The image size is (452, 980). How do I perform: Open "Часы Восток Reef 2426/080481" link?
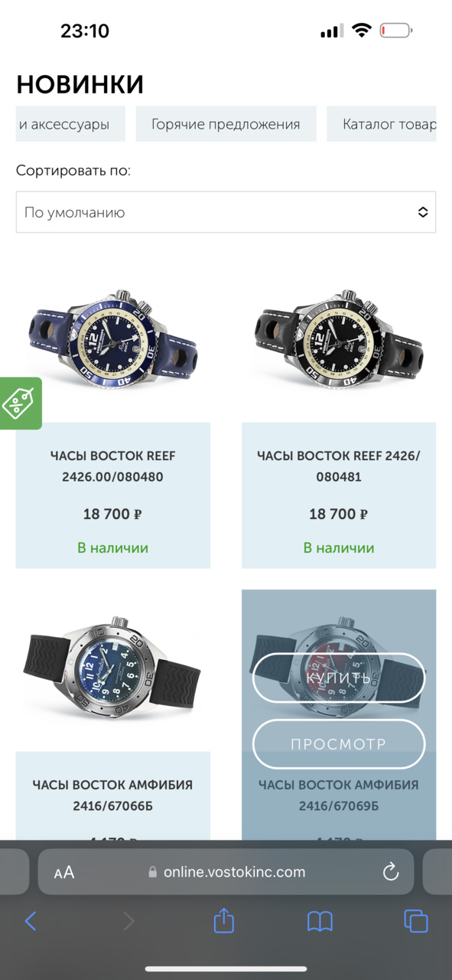coord(339,466)
